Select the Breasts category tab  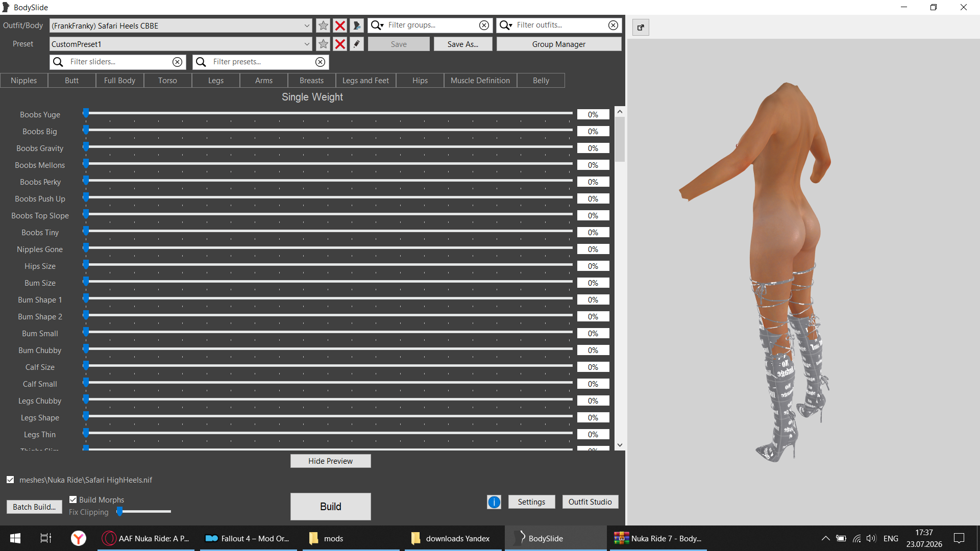312,81
